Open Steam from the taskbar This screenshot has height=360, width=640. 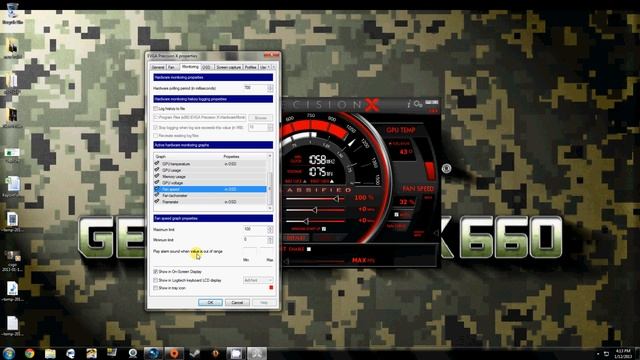pos(195,353)
